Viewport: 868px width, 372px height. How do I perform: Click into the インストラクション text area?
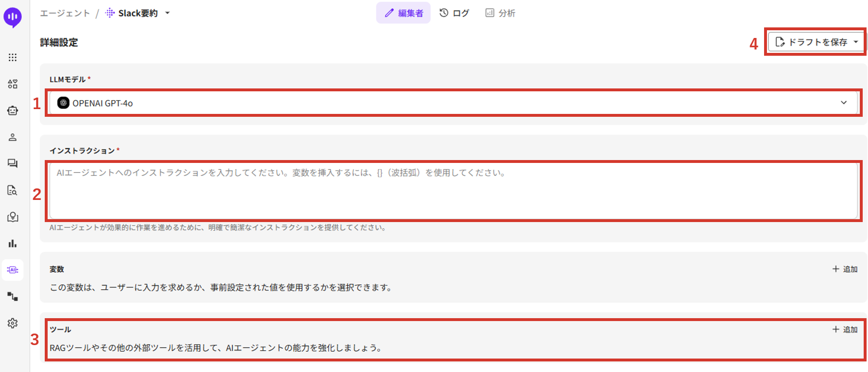[453, 191]
